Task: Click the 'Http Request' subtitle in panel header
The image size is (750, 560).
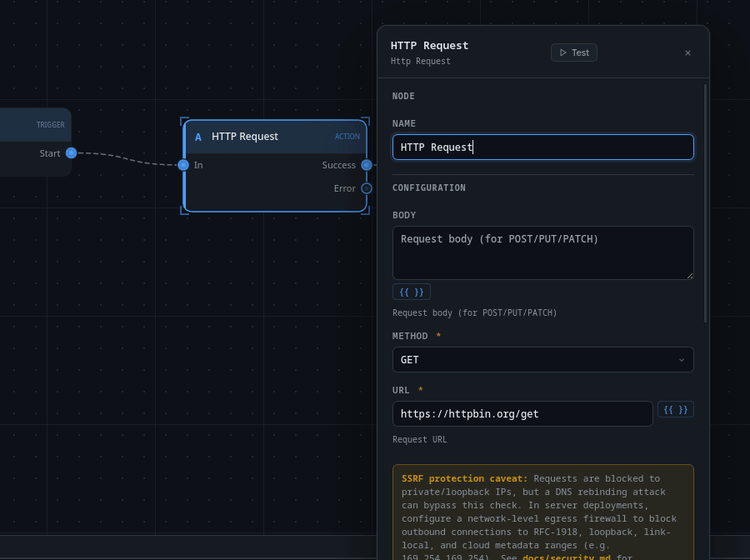Action: 421,61
